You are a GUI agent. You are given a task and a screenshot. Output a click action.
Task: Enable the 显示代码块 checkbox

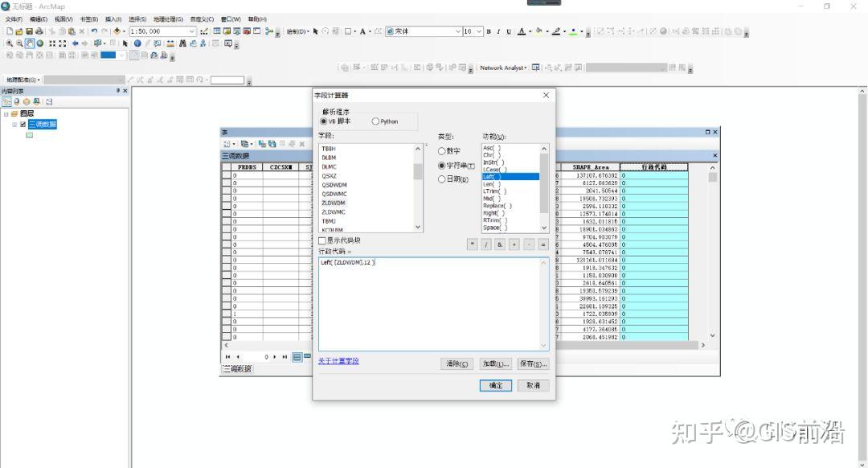322,240
